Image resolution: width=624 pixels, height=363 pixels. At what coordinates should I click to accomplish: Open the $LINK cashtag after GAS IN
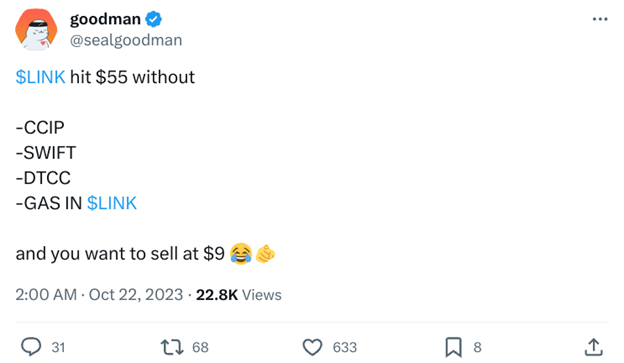112,203
